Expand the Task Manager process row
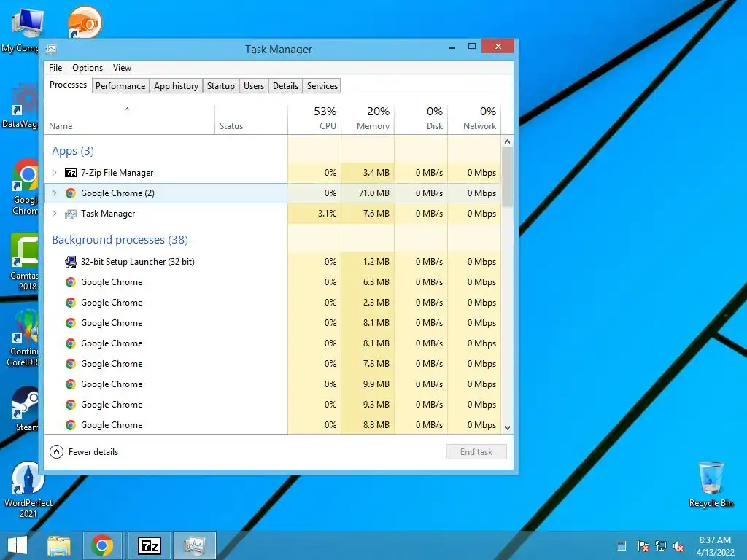The height and width of the screenshot is (560, 747). [x=54, y=214]
